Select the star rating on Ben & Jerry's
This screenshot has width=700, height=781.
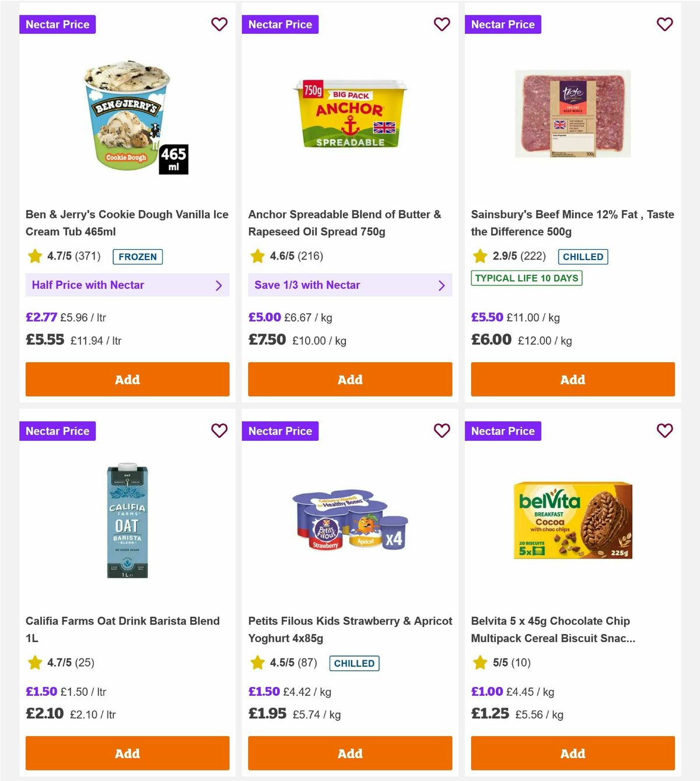34,255
